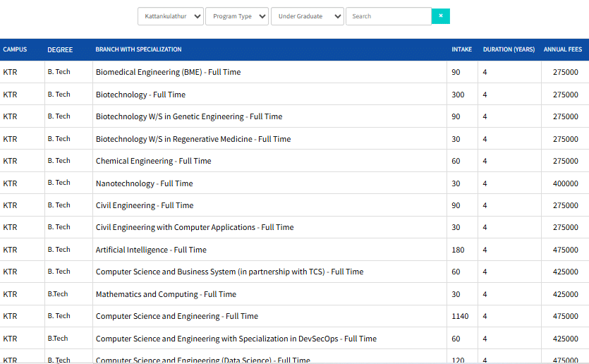Click the Intake column header
This screenshot has width=589, height=364.
point(462,49)
